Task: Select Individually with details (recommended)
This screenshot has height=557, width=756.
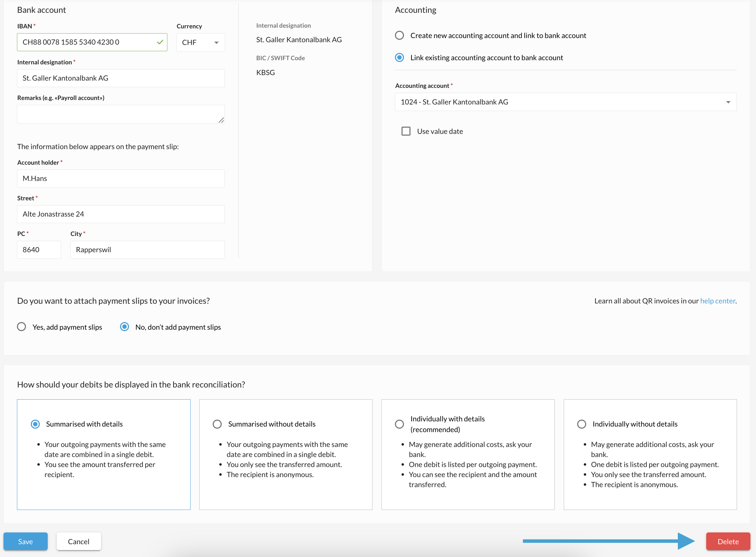Action: tap(399, 424)
